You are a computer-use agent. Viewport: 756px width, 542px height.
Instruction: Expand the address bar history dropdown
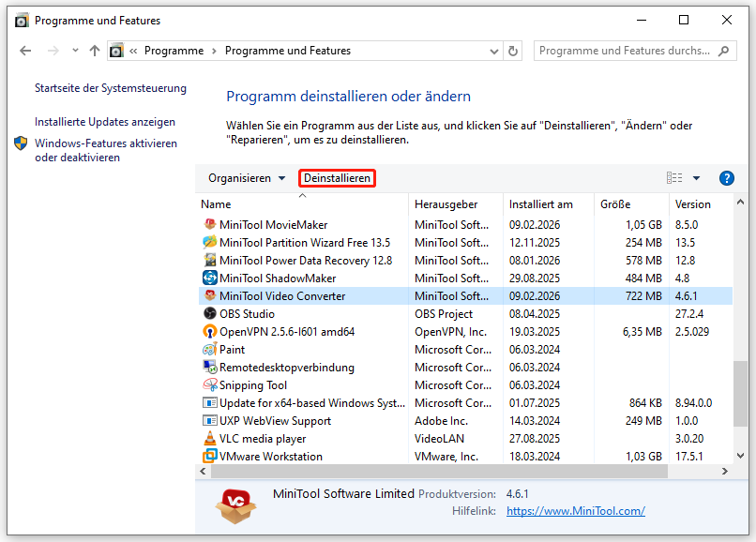pyautogui.click(x=492, y=51)
